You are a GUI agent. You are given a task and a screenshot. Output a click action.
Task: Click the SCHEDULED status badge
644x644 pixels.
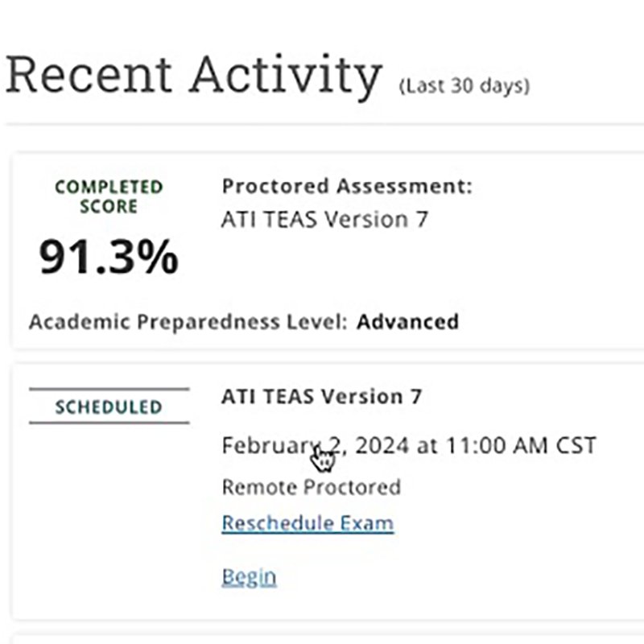click(x=109, y=407)
